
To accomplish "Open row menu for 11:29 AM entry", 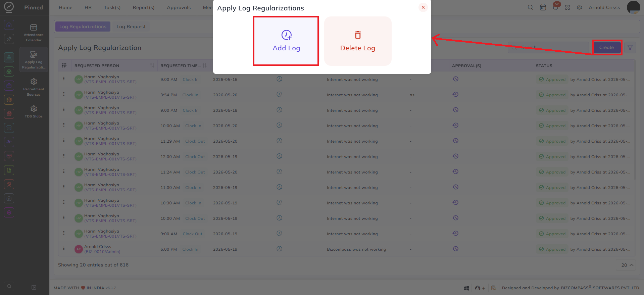I will (x=64, y=141).
